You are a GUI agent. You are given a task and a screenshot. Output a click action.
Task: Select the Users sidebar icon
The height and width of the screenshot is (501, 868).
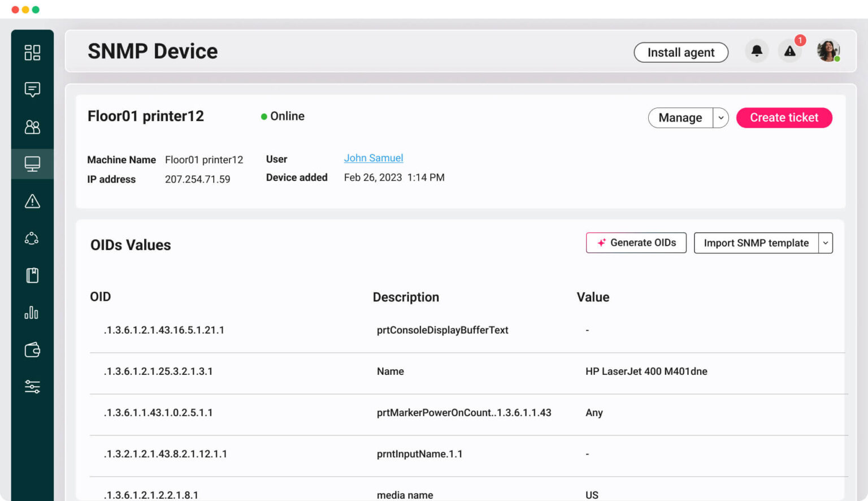tap(32, 127)
